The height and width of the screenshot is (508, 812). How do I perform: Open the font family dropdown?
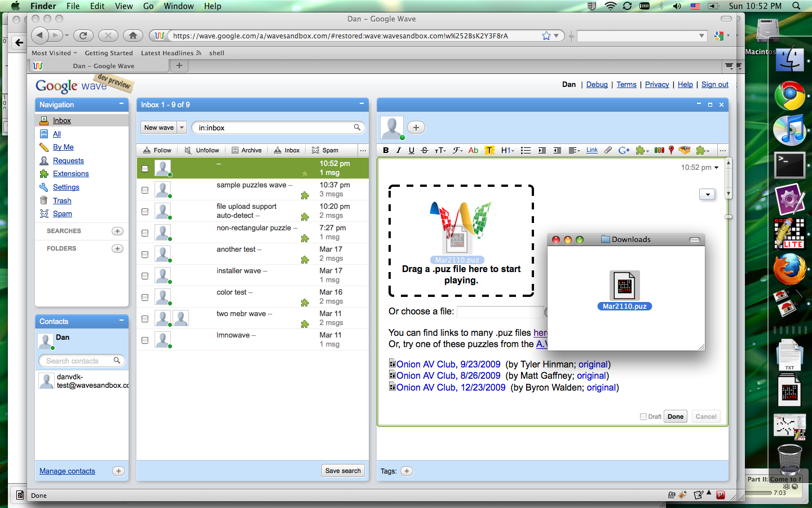[x=457, y=150]
